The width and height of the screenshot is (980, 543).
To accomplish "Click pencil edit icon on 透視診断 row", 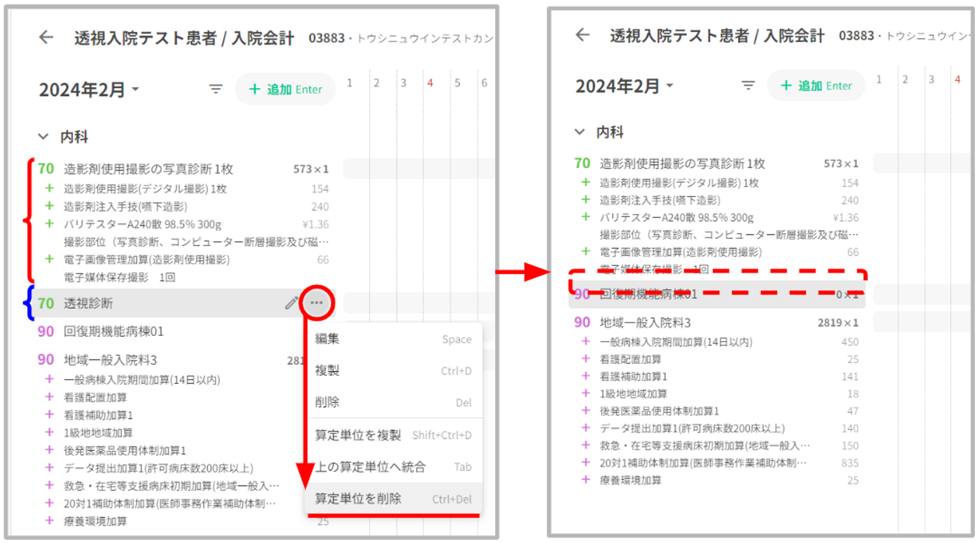I will [x=291, y=303].
